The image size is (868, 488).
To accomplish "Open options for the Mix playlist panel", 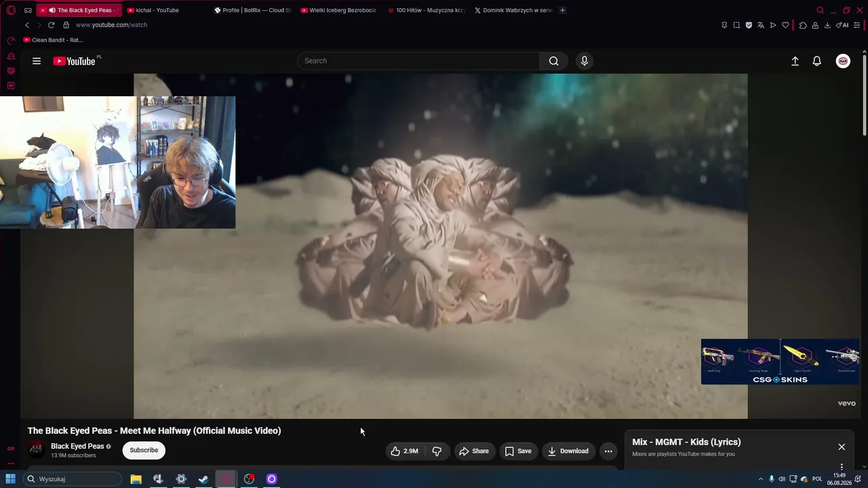I will [x=842, y=467].
